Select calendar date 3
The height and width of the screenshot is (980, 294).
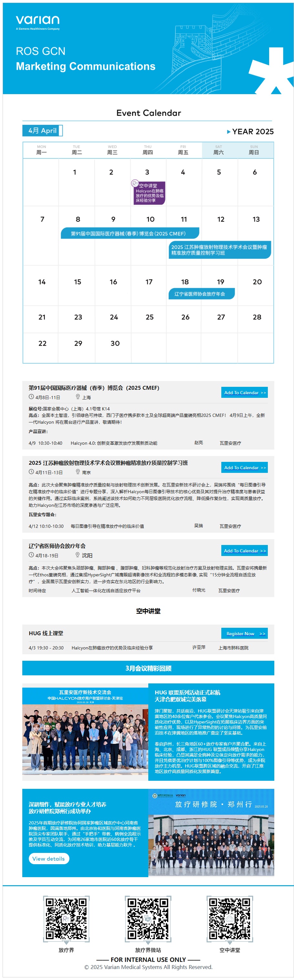point(147,172)
